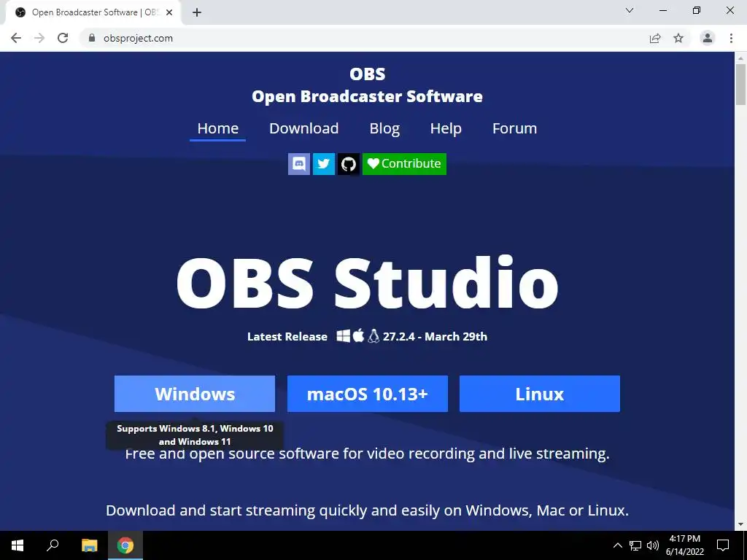This screenshot has width=747, height=560.
Task: Go to the Home nav item
Action: click(217, 128)
